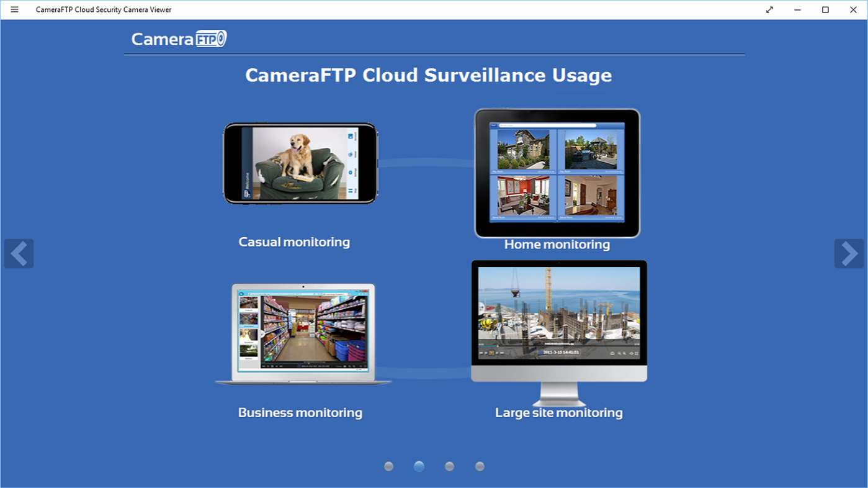Maximize the application window

(825, 9)
